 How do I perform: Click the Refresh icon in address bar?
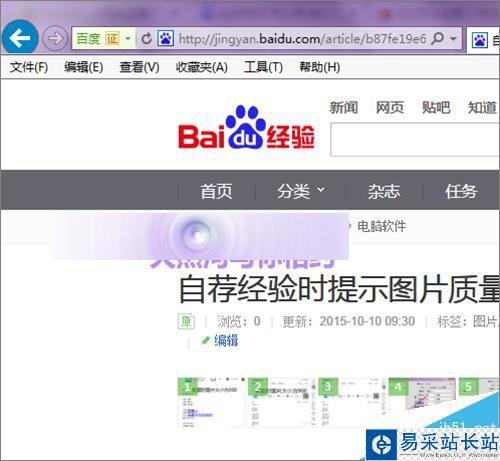tap(146, 39)
